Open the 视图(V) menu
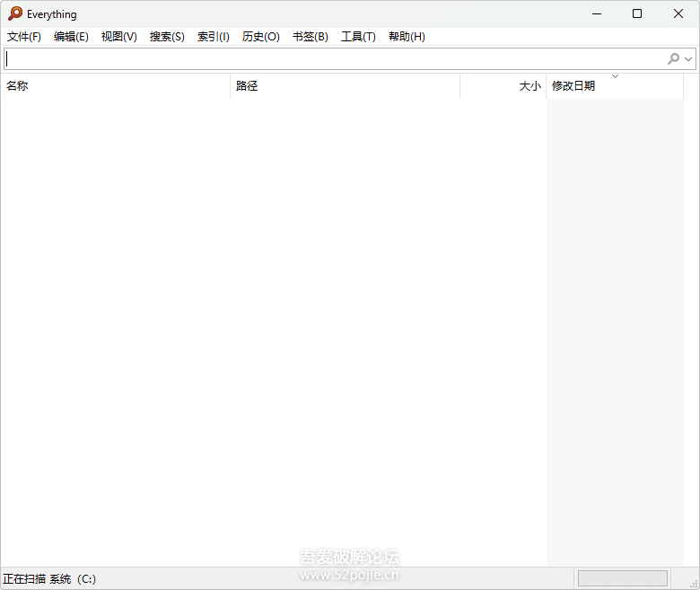700x590 pixels. (x=118, y=37)
